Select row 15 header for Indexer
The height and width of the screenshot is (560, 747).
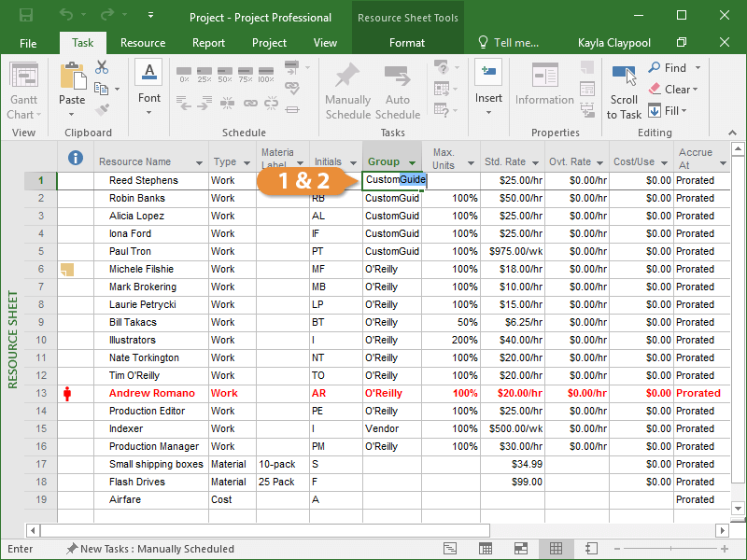(x=40, y=428)
